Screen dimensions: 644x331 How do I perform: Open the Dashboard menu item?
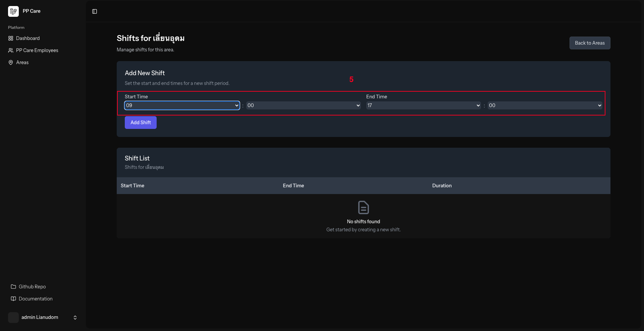[x=43, y=38]
